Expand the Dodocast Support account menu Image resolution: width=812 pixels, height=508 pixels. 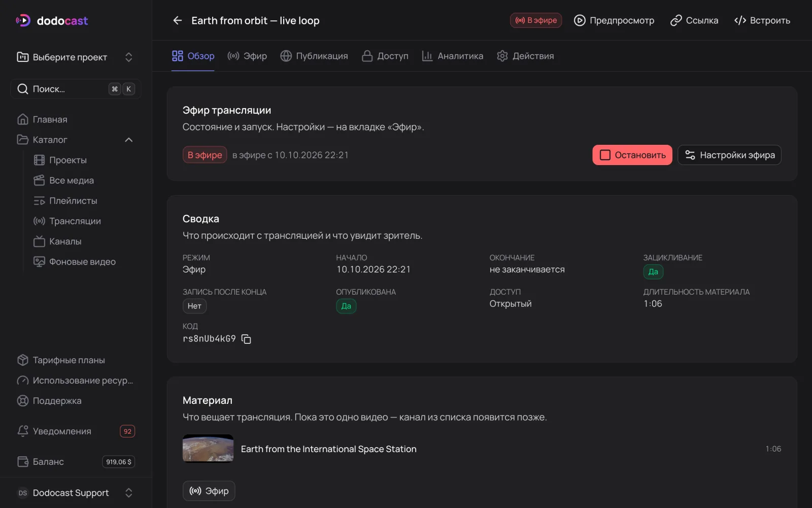click(76, 493)
